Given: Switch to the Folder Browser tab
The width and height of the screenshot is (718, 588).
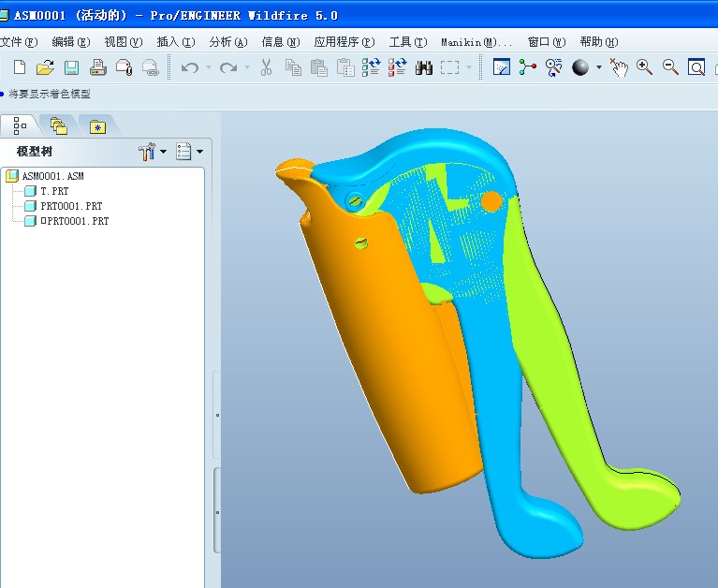Looking at the screenshot, I should pos(58,125).
